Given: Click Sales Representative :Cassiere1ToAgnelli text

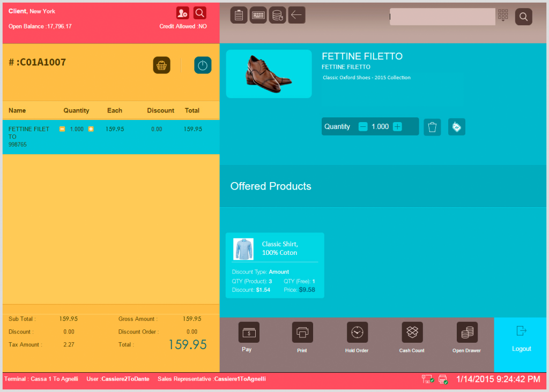Looking at the screenshot, I should pyautogui.click(x=211, y=379).
